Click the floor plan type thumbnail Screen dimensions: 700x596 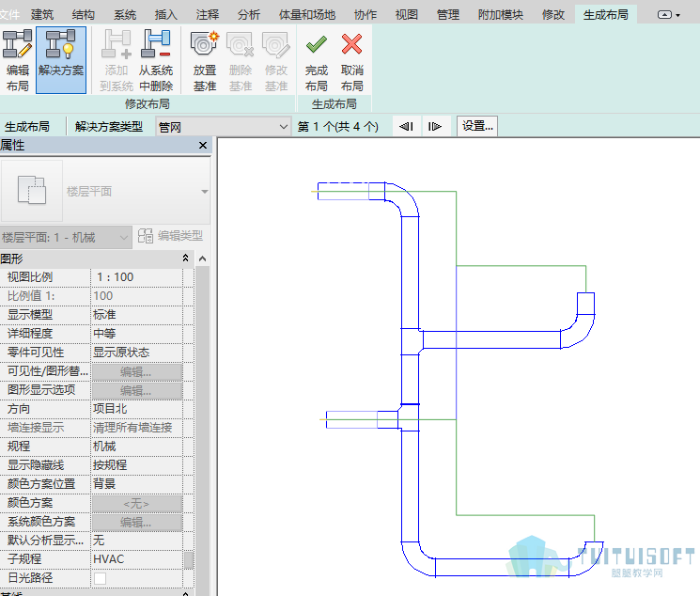coord(32,190)
